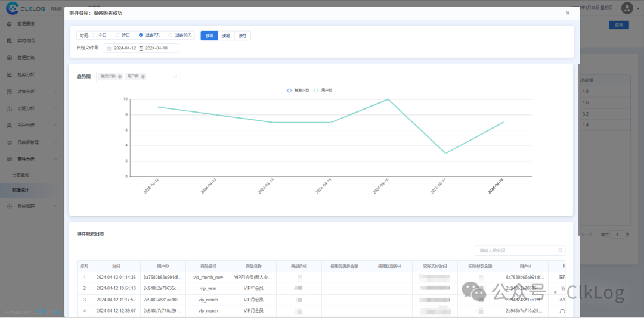Select the row timestamp 2024-04-12 10:54:18

(116, 288)
